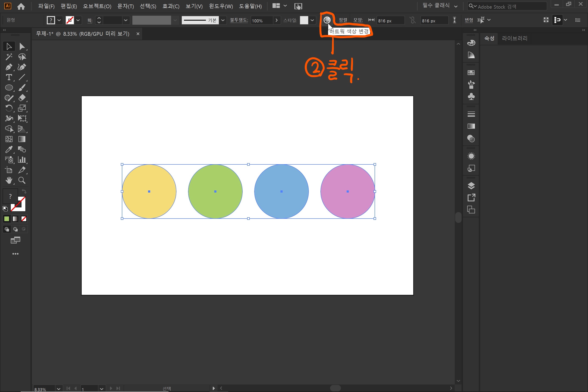
Task: Toggle constrain width and height proportions
Action: click(412, 20)
